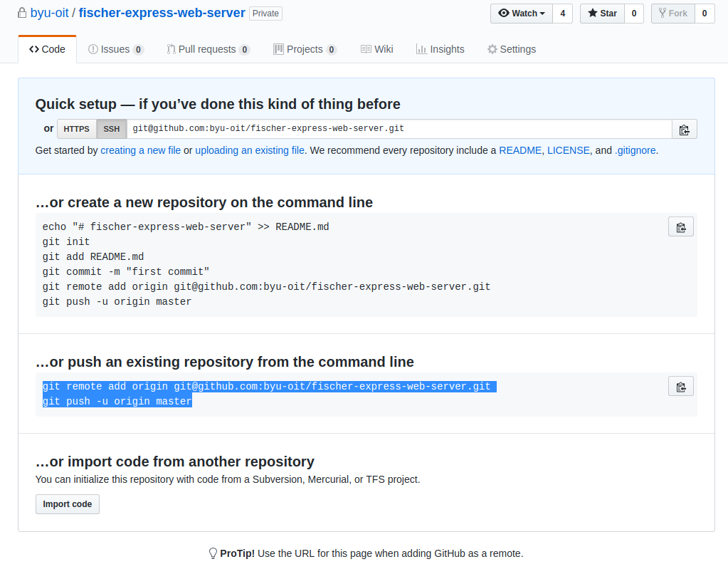
Task: Click the 'git commit -m "first commit"' line
Action: (126, 271)
